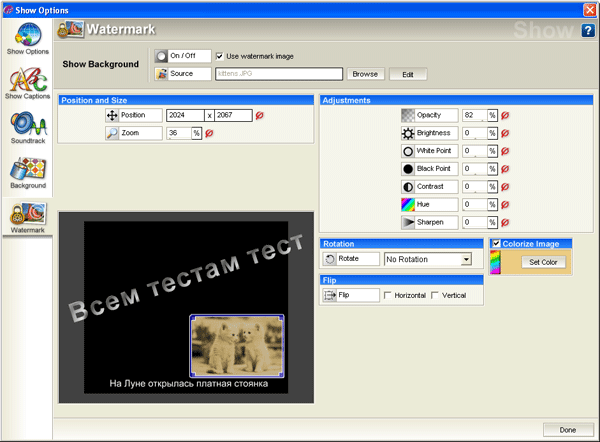
Task: Open the help question-mark icon
Action: point(588,30)
